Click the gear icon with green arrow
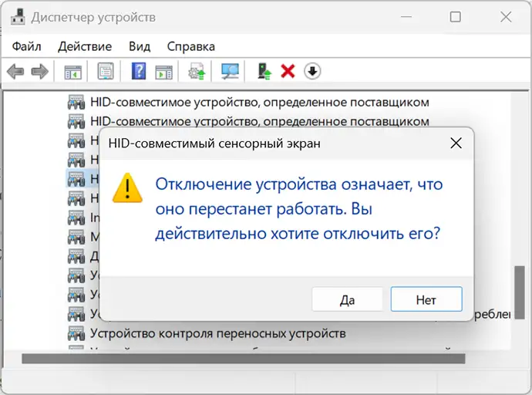Screen dimensions: 532x395 (x=197, y=72)
